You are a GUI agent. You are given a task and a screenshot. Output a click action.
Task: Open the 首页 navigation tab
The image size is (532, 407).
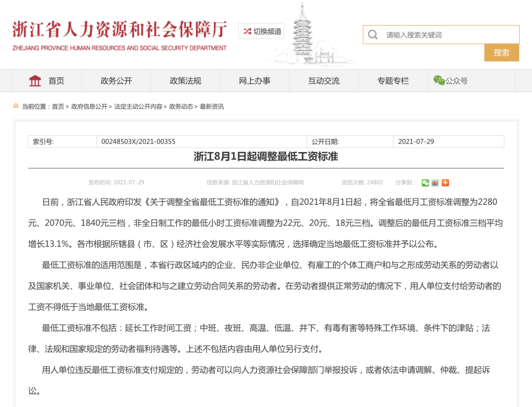(47, 81)
